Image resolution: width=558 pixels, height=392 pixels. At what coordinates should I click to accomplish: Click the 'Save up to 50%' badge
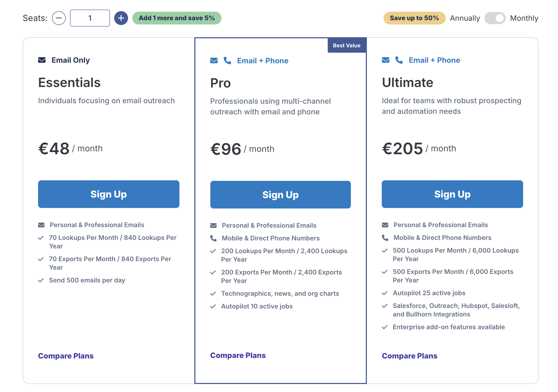click(414, 18)
